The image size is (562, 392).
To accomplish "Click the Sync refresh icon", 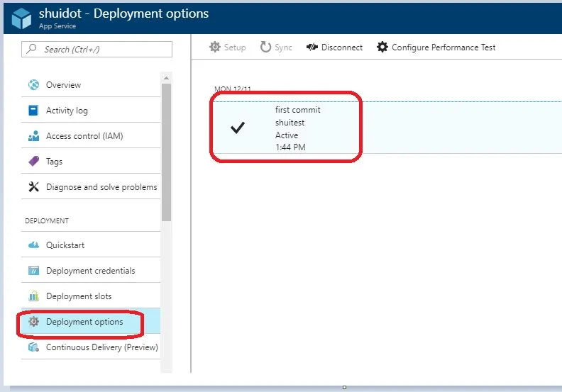I will [265, 47].
